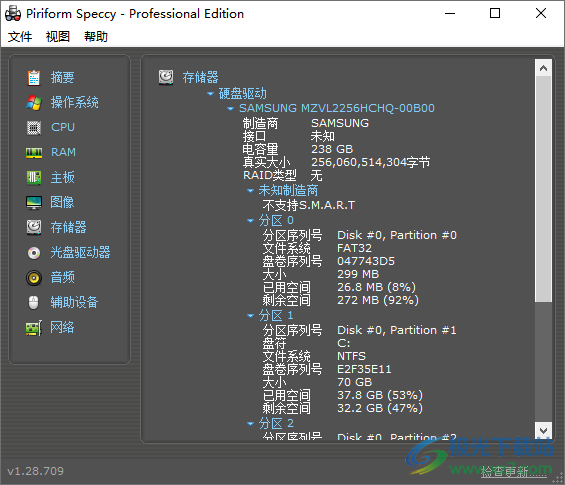Close the Speccy window
The width and height of the screenshot is (565, 485).
click(541, 13)
